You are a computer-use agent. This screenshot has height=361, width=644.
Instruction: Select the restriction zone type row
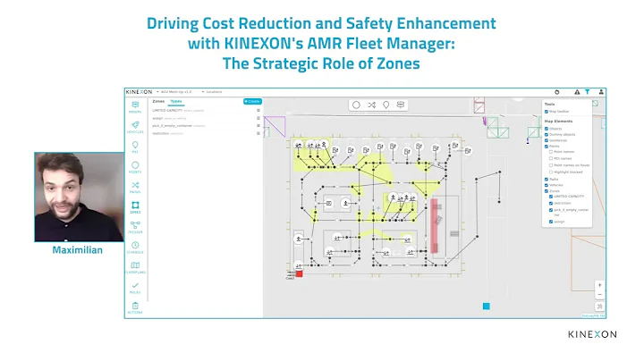(x=206, y=133)
